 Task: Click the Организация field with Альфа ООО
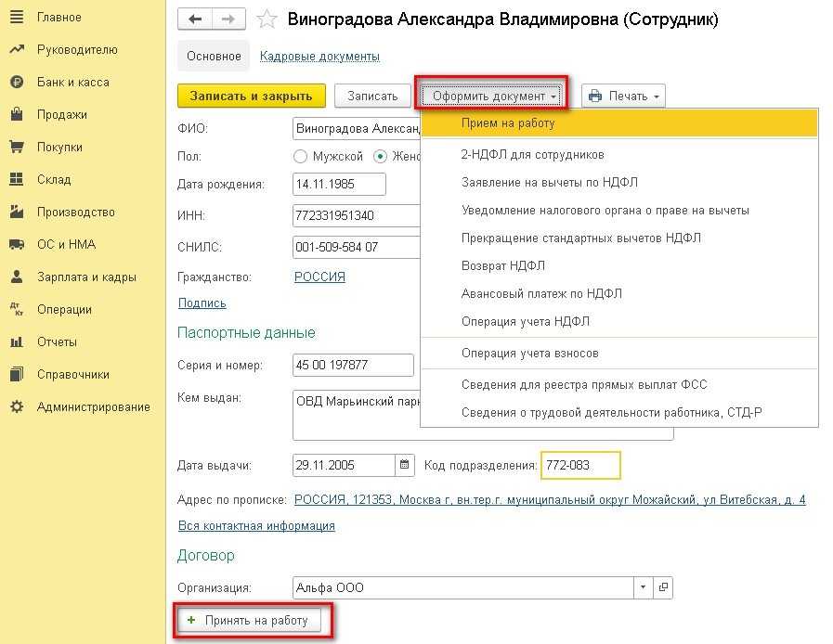click(x=463, y=587)
